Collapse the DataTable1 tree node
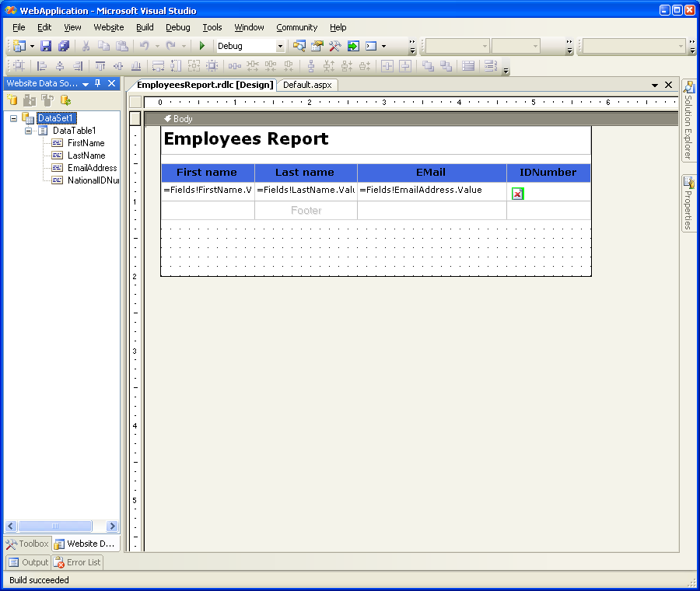The width and height of the screenshot is (700, 591). pos(29,131)
